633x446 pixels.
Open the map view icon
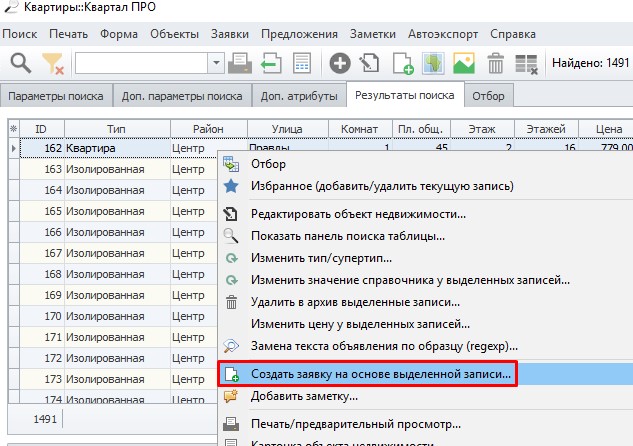pyautogui.click(x=433, y=63)
